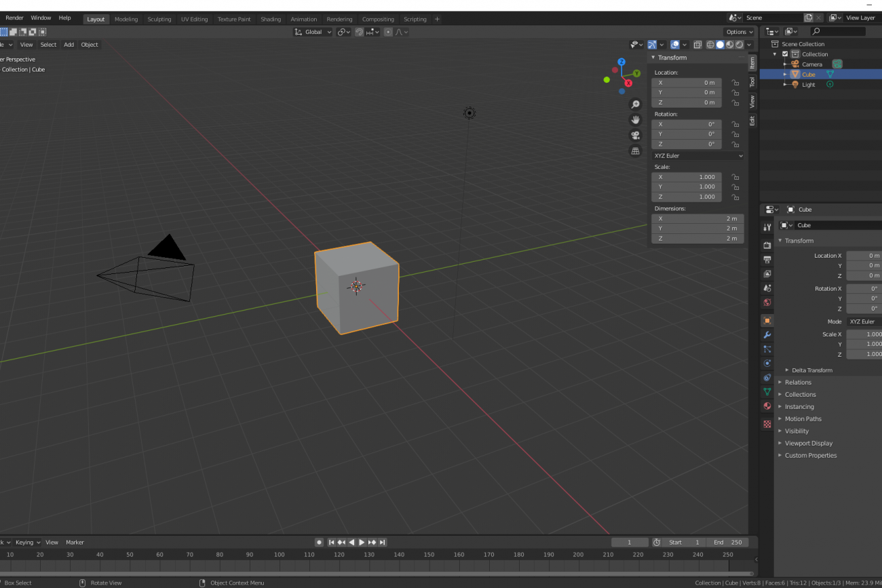Open the Add menu in the viewport header
882x588 pixels.
(69, 45)
